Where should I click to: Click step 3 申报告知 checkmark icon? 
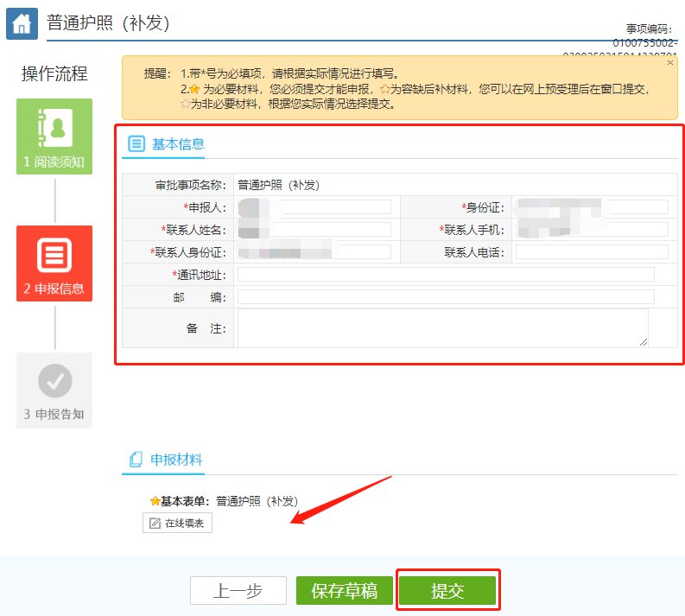(54, 380)
